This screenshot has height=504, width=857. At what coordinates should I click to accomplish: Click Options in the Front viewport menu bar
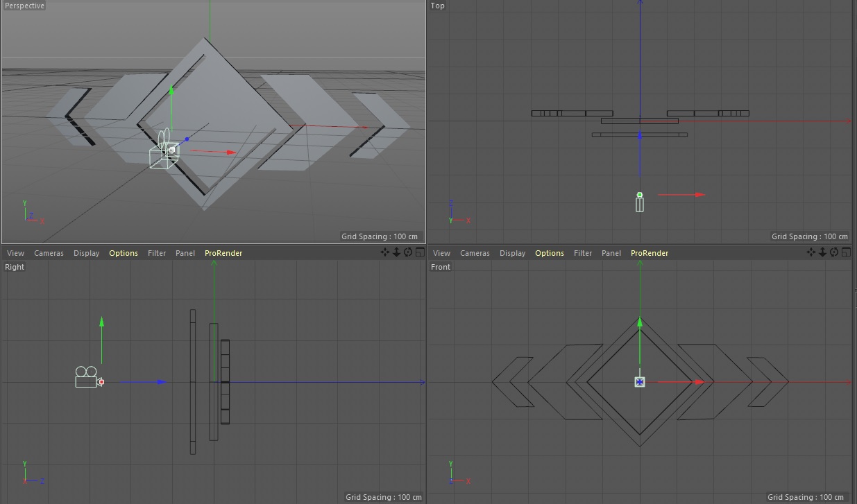point(549,253)
